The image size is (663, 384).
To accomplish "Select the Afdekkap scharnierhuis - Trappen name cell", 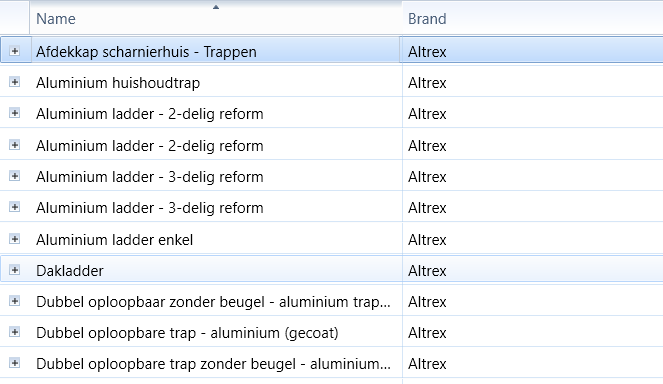I will point(216,51).
